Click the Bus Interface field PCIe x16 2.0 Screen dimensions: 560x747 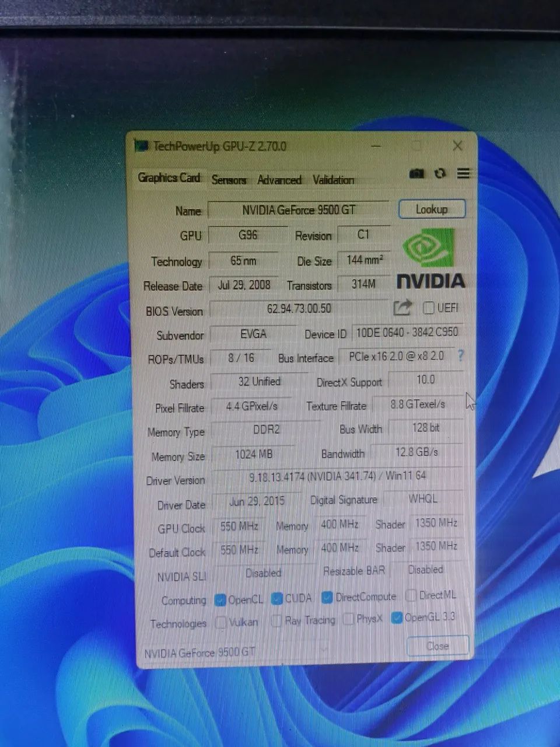click(396, 356)
